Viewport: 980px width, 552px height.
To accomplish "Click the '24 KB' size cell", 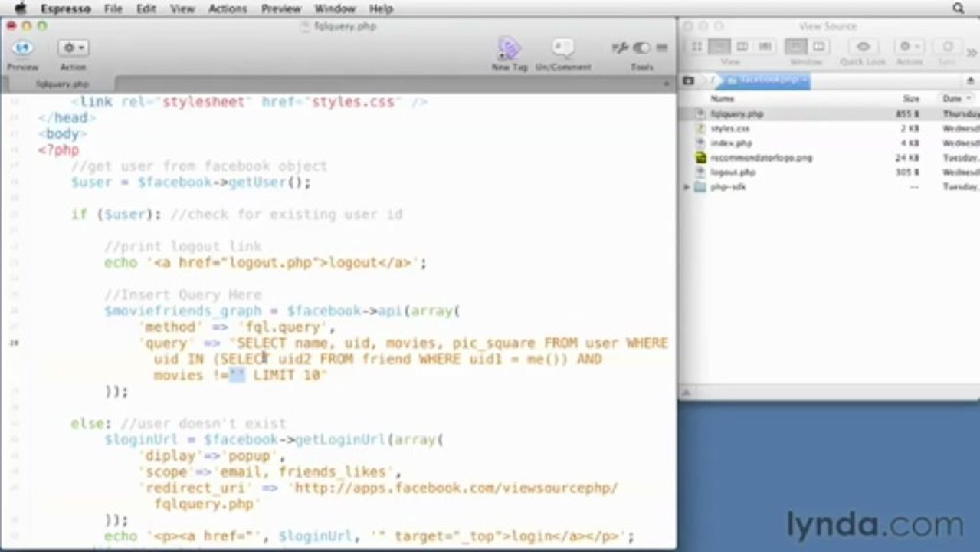I will pos(908,157).
